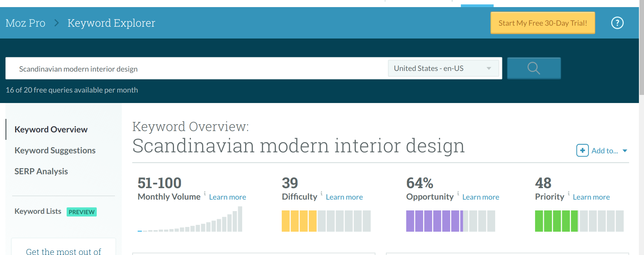Screen dimensions: 644x255
Task: Click the magnifying glass search button
Action: 534,68
